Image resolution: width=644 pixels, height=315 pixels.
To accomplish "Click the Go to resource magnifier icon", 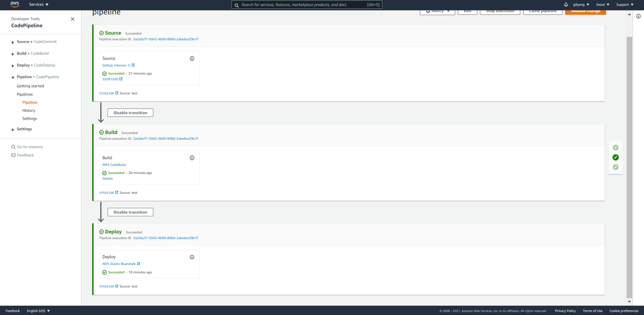I will click(13, 147).
